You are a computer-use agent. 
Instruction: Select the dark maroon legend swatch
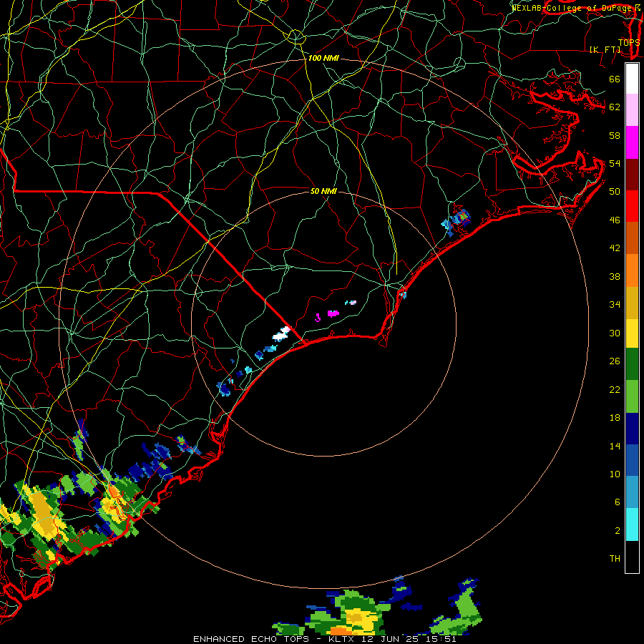click(x=632, y=175)
